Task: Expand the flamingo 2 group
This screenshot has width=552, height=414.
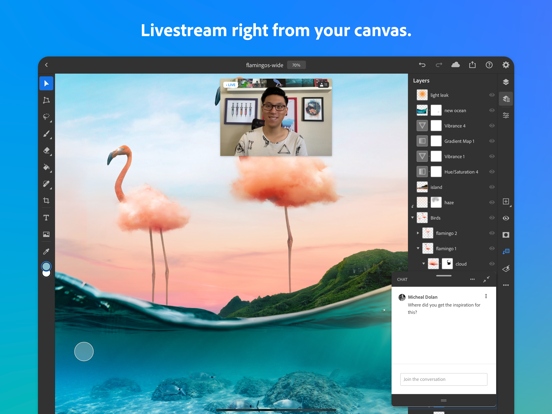Action: pyautogui.click(x=418, y=233)
